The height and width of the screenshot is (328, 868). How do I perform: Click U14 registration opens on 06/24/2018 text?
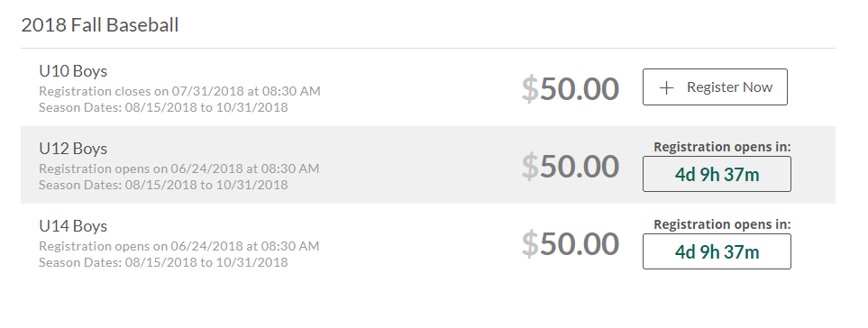tap(178, 246)
